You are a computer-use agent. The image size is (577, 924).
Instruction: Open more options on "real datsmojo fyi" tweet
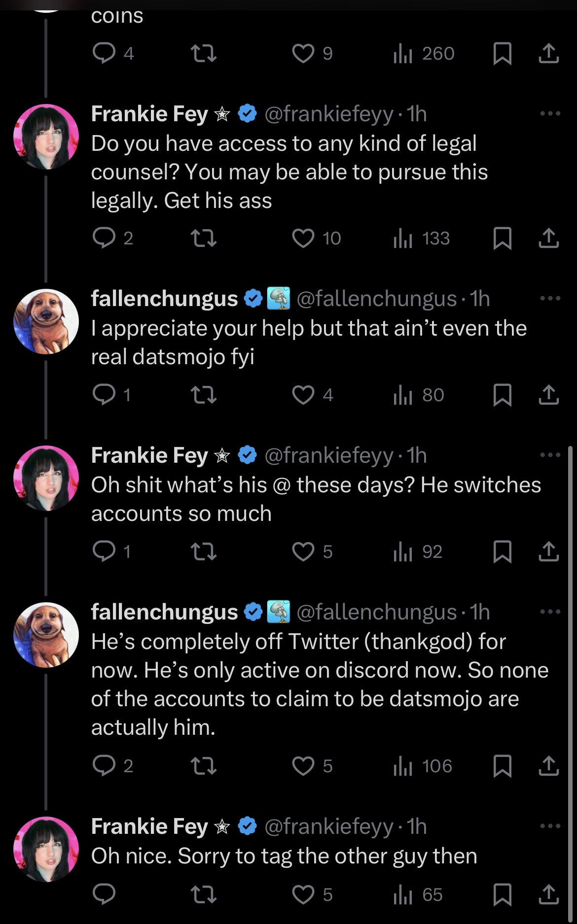point(550,299)
